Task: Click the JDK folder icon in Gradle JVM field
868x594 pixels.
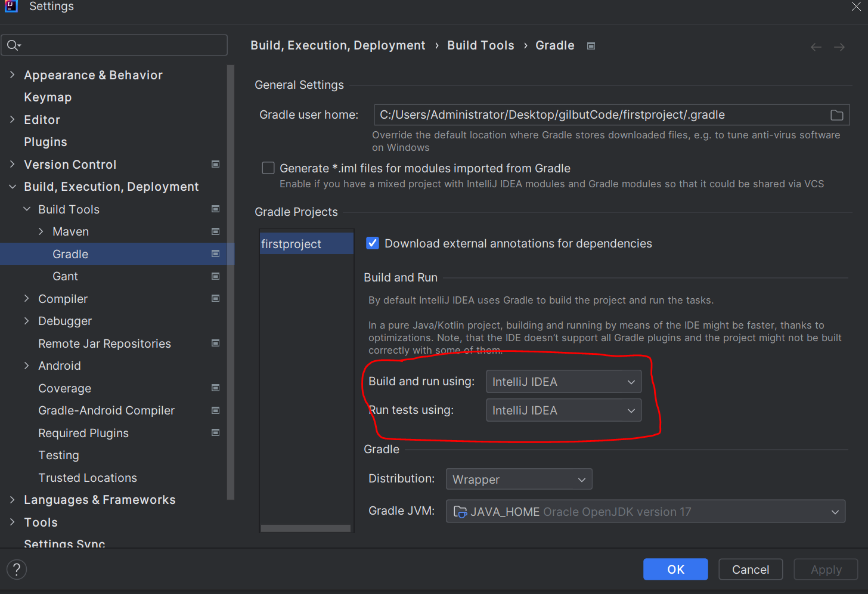Action: pos(460,512)
